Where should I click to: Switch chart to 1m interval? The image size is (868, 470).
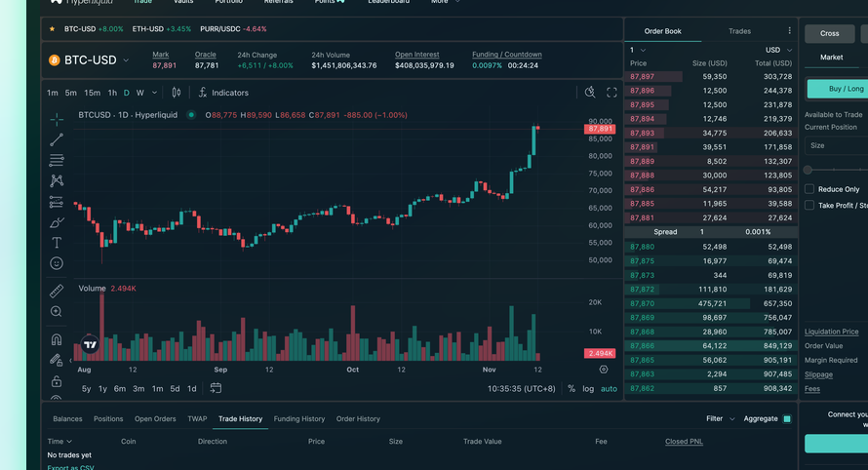53,93
